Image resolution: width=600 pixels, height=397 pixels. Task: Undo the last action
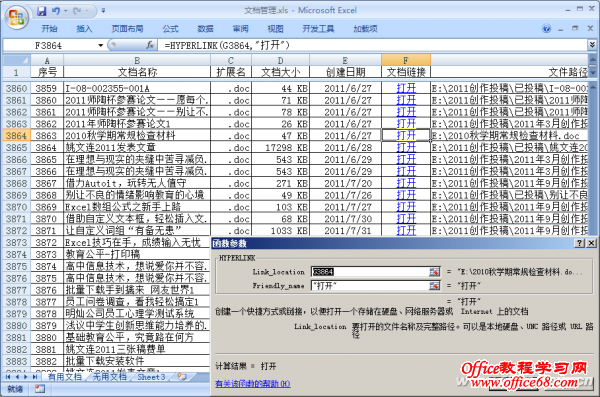56,11
